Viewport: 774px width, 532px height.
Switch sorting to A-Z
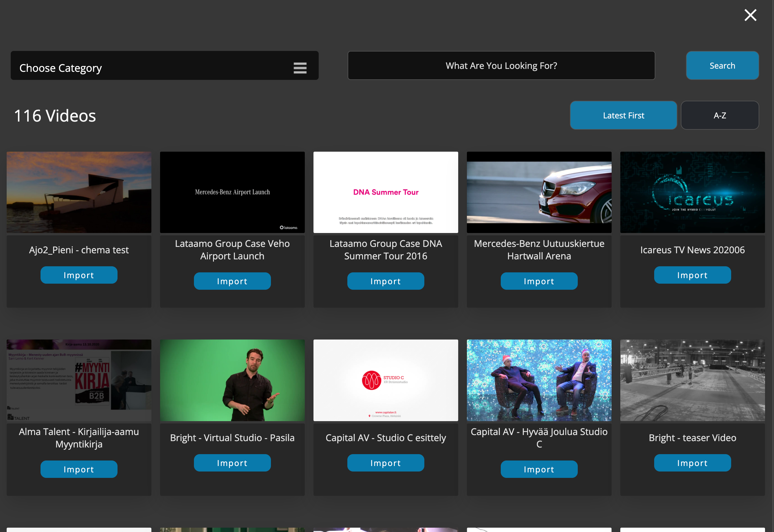point(719,115)
